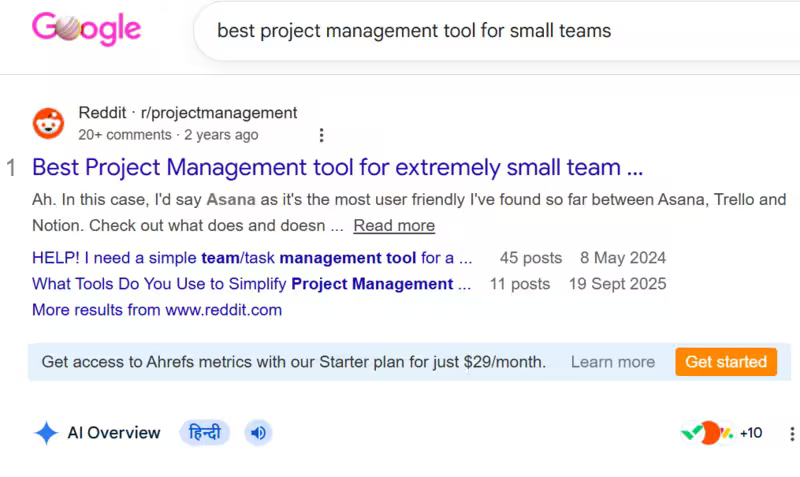The height and width of the screenshot is (477, 800).
Task: Click the '8 May 2024' date
Action: point(622,258)
